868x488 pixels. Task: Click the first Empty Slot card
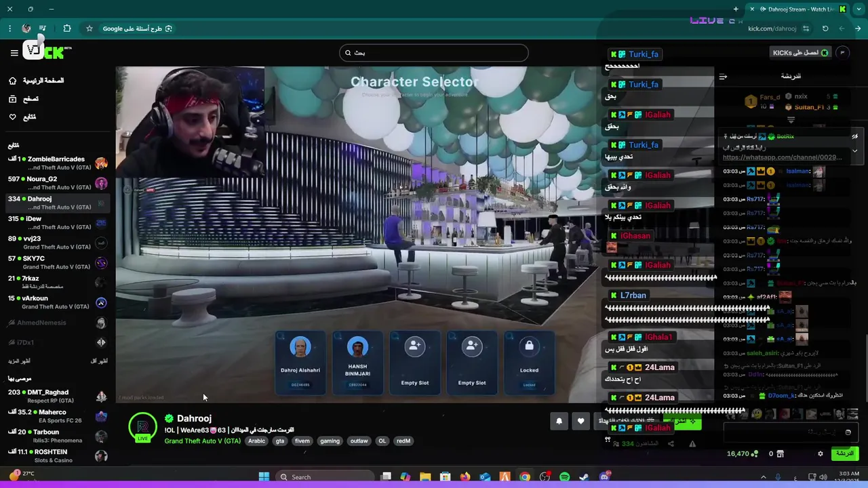coord(414,363)
